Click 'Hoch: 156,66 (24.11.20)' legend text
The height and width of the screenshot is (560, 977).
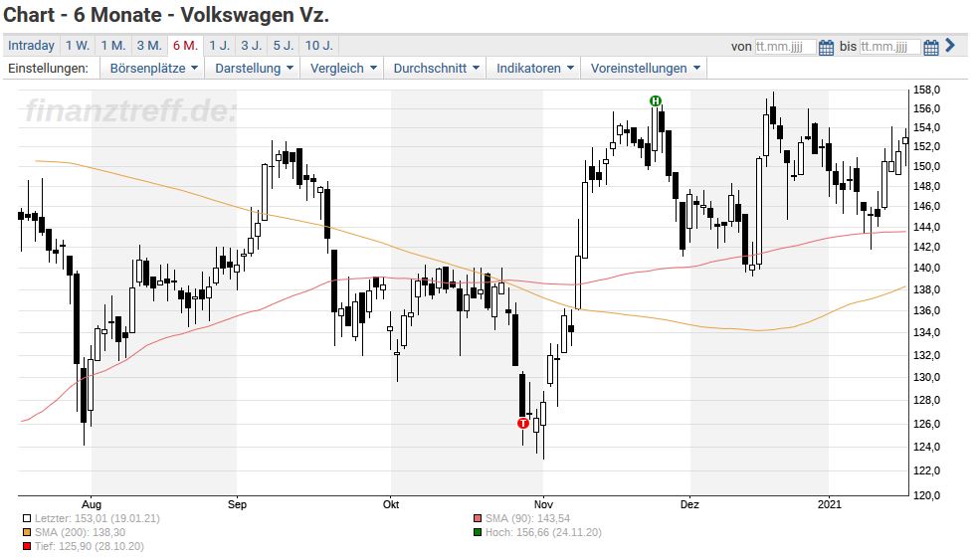coord(543,532)
